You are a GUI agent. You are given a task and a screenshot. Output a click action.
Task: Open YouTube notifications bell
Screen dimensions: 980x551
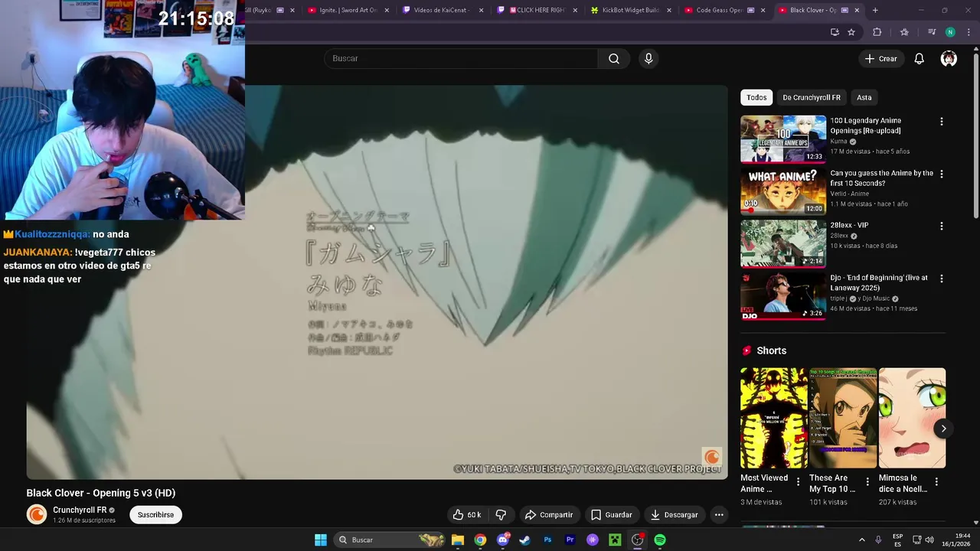click(920, 59)
